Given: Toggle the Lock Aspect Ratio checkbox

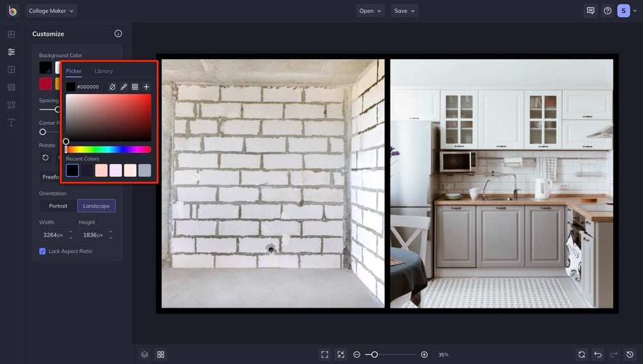Looking at the screenshot, I should coord(42,252).
